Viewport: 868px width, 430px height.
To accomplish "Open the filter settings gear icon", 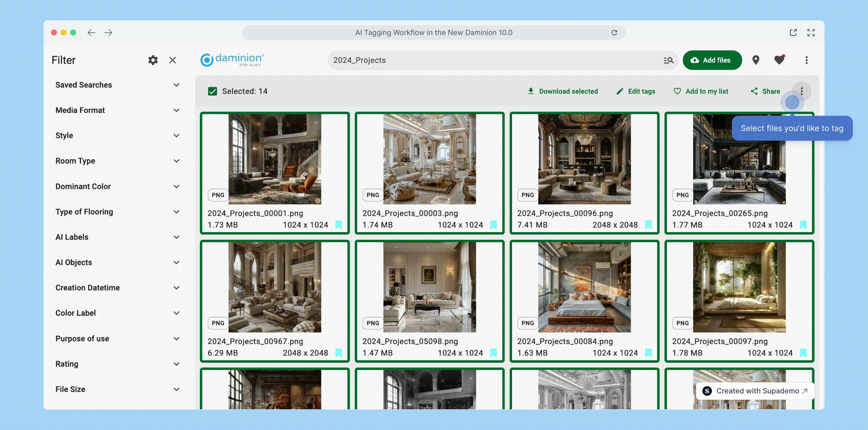I will pyautogui.click(x=153, y=60).
